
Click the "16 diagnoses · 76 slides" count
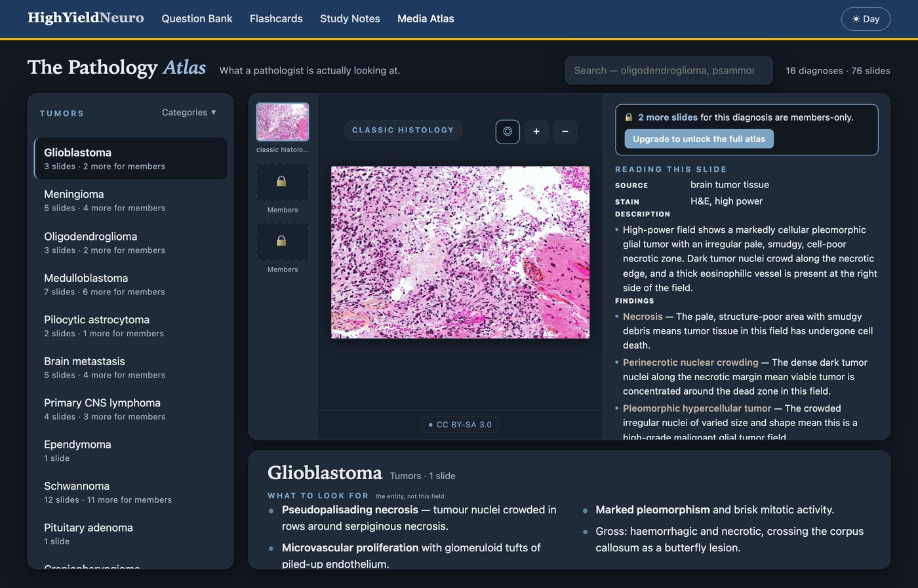coord(838,71)
